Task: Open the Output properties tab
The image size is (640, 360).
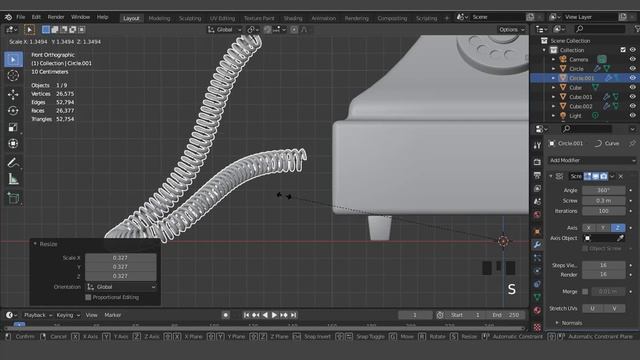Action: (x=537, y=175)
